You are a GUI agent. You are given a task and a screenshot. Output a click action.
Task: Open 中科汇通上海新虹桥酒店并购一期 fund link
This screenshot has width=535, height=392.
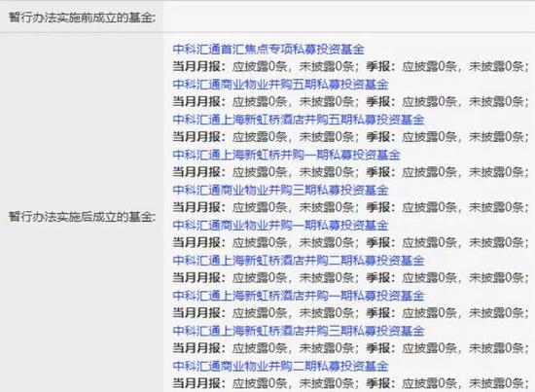[299, 296]
